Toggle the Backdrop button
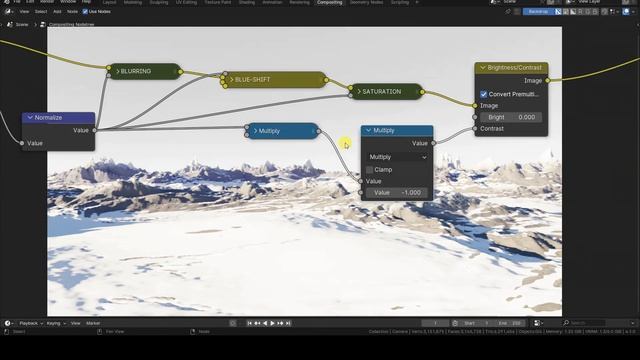Image resolution: width=640 pixels, height=360 pixels. pos(538,12)
